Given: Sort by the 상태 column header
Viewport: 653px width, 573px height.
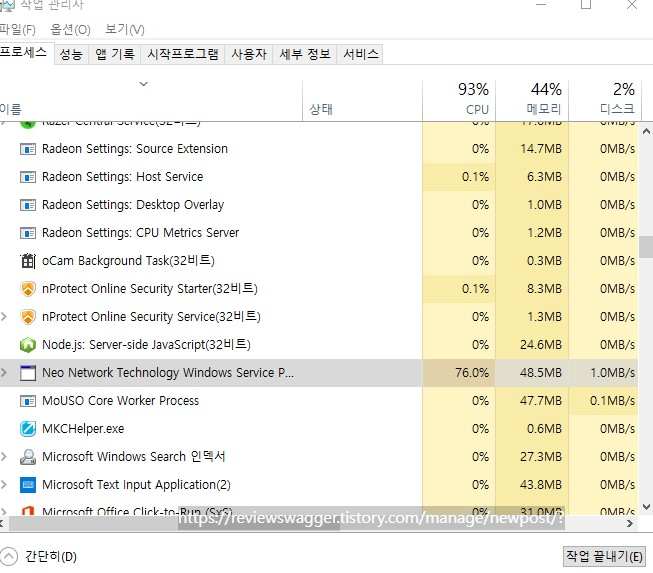Looking at the screenshot, I should (362, 100).
